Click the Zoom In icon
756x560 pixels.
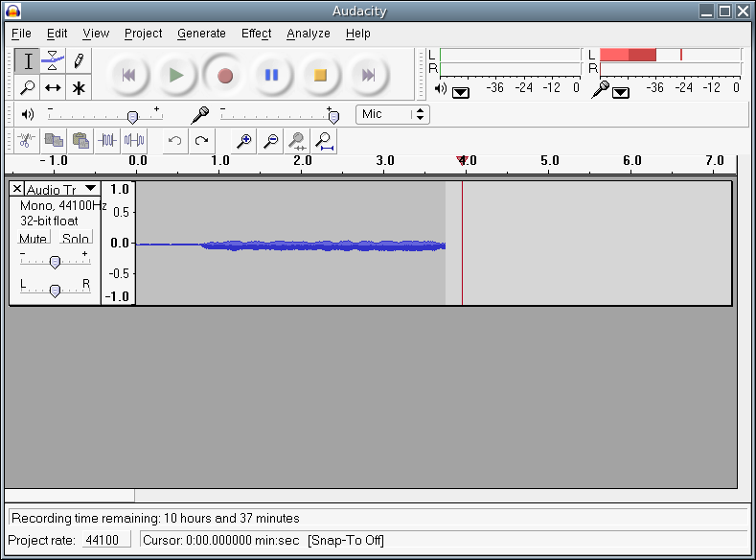click(244, 141)
